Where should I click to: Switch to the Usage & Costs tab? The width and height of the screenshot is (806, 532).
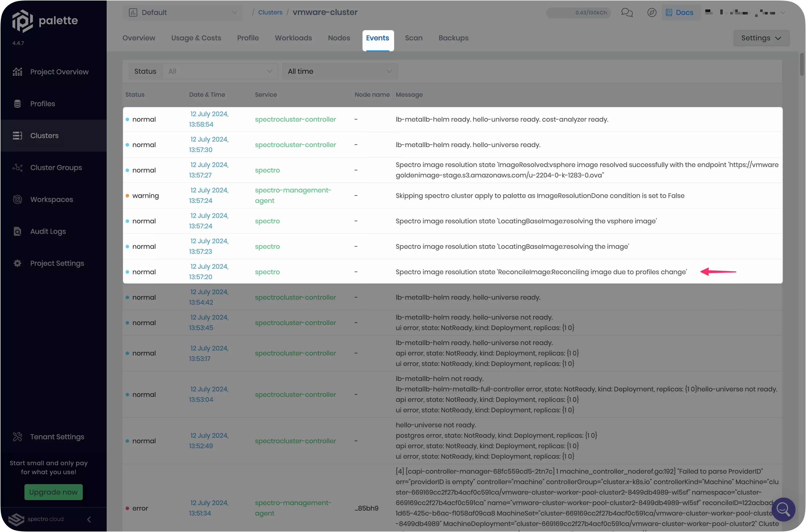pos(196,38)
